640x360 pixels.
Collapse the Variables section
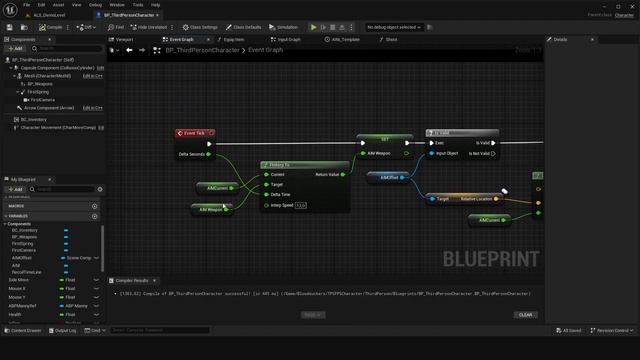point(6,216)
